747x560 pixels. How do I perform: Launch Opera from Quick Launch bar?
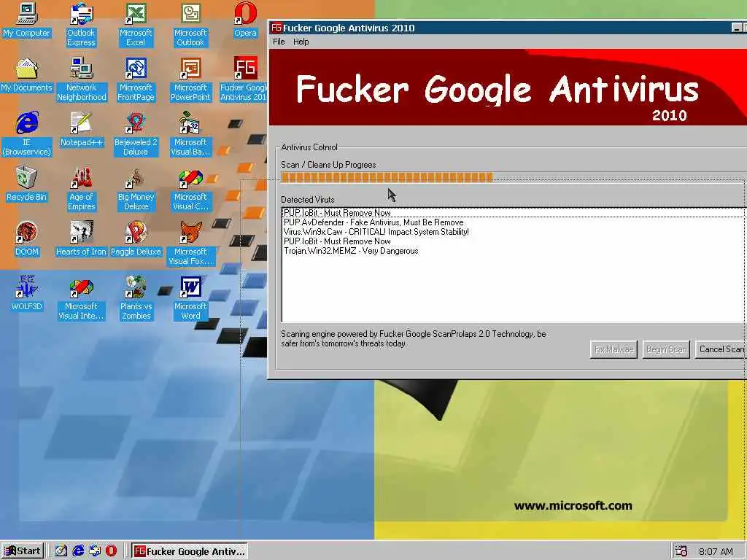(x=111, y=551)
